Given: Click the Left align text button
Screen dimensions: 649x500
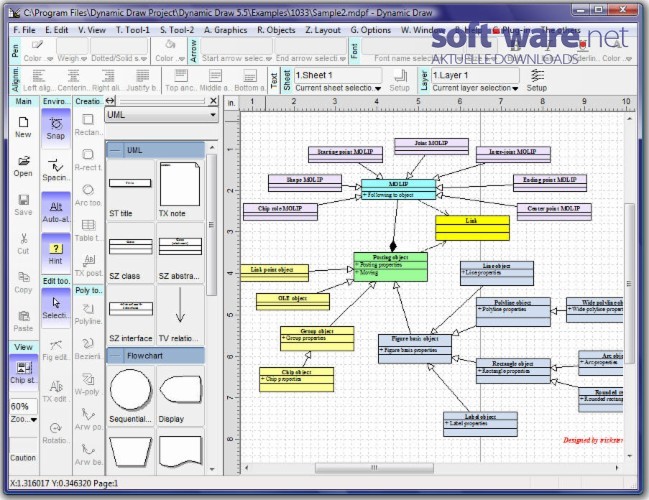Looking at the screenshot, I should point(38,80).
